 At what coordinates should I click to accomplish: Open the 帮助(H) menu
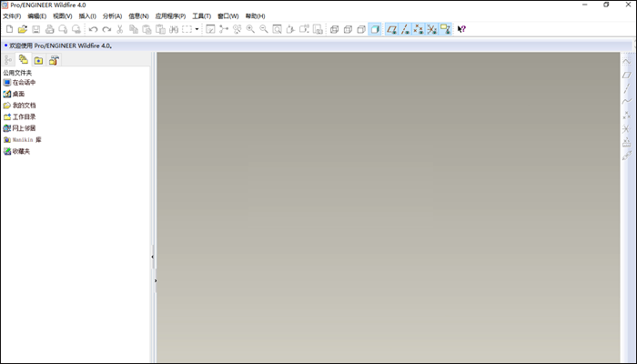click(255, 15)
